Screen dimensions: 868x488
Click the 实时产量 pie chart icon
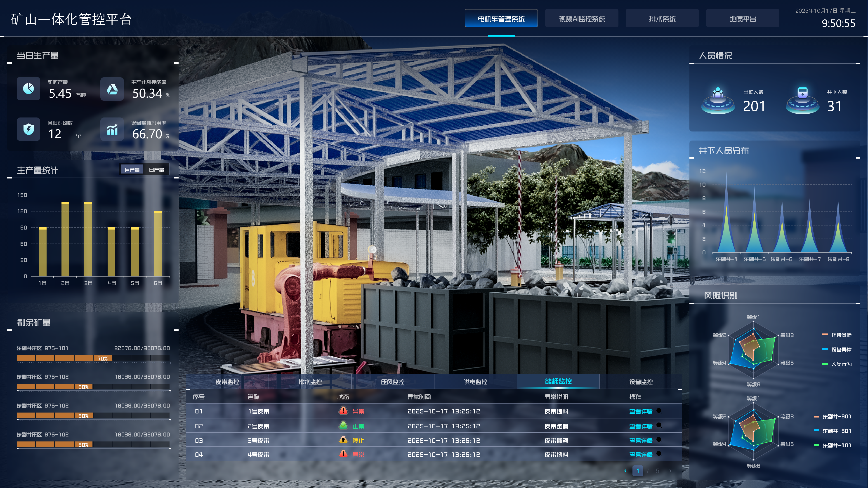[29, 89]
